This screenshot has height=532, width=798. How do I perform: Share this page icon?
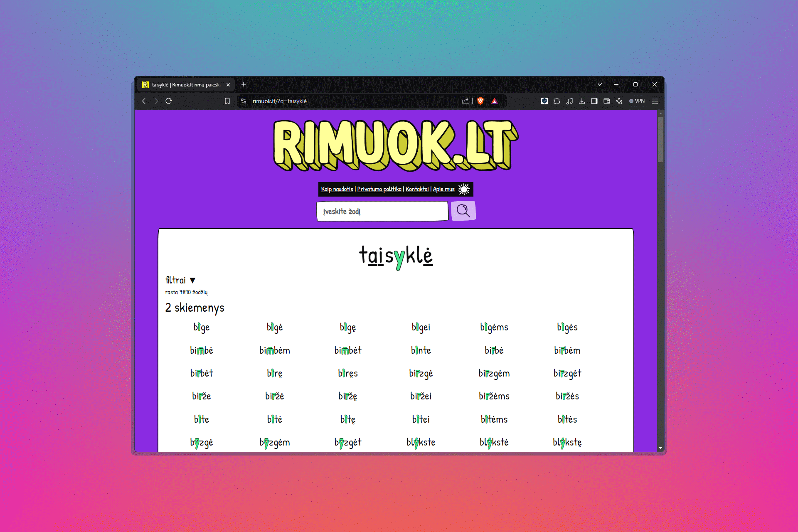pyautogui.click(x=465, y=101)
